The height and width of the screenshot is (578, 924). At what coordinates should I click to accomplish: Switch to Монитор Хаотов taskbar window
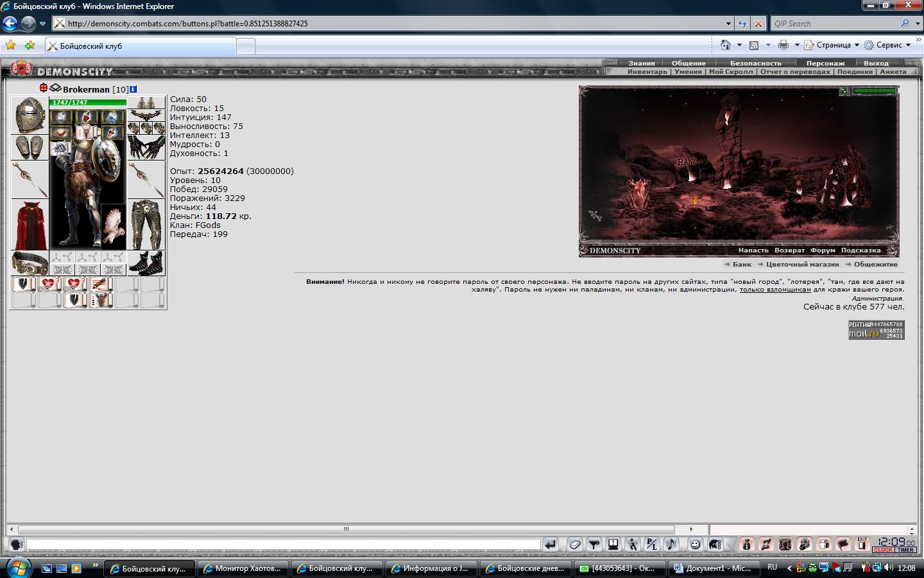point(243,568)
